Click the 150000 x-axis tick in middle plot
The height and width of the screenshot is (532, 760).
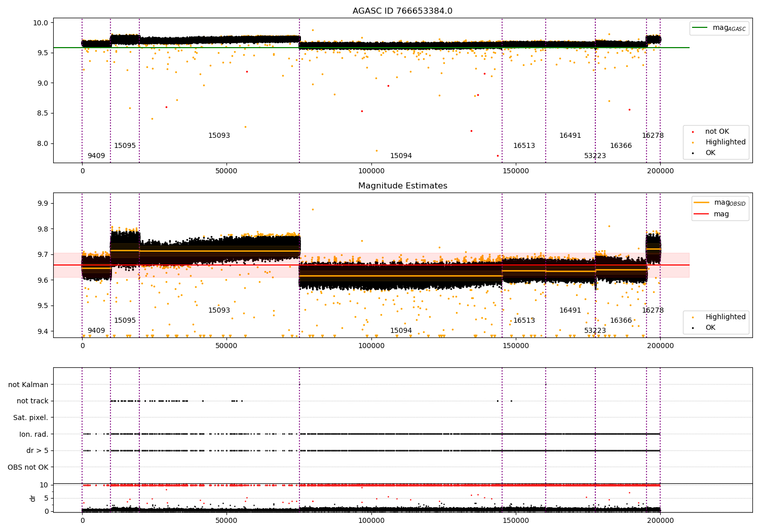516,346
